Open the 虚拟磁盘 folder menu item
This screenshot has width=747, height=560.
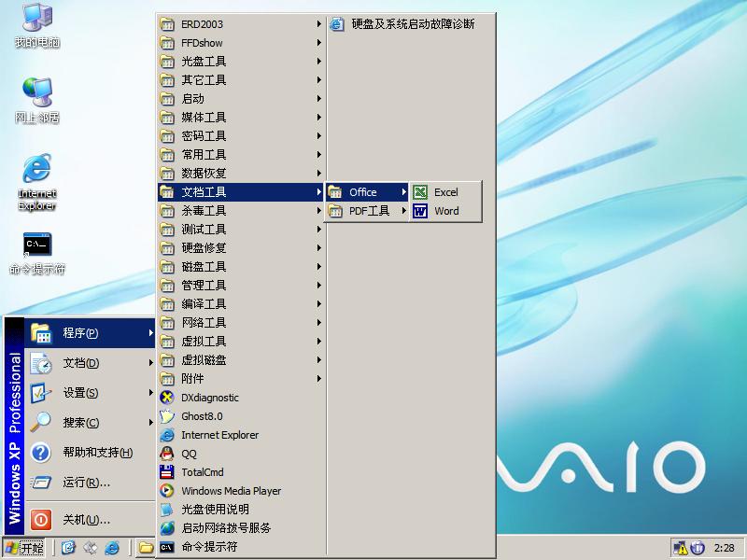(242, 360)
